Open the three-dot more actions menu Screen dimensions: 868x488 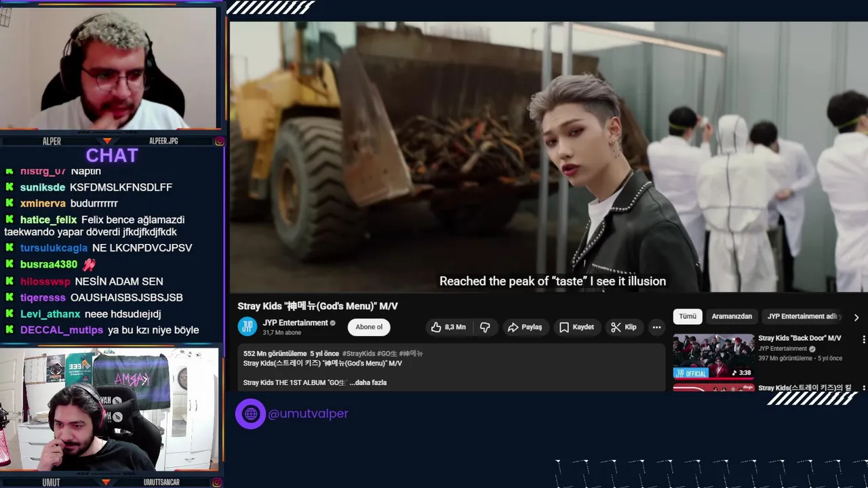[x=656, y=327]
